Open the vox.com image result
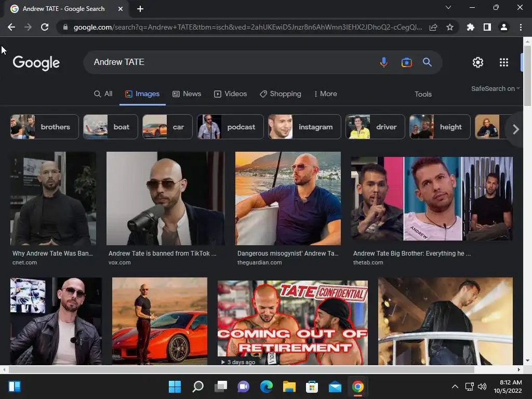 pyautogui.click(x=166, y=198)
